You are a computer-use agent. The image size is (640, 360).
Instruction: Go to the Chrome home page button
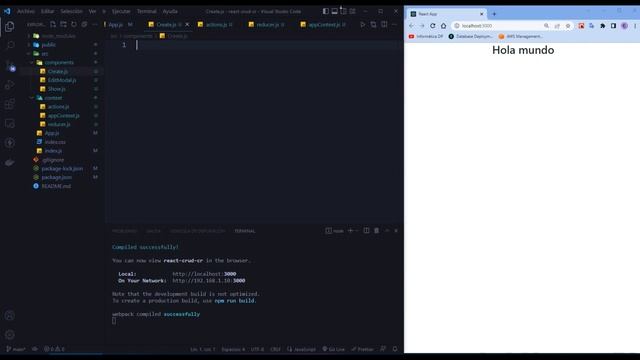[x=443, y=26]
